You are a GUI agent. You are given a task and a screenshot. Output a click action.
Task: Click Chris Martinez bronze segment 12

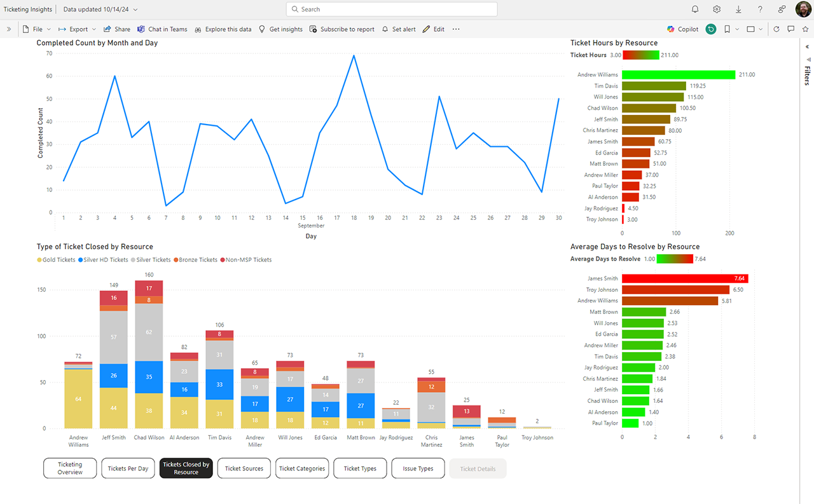(x=431, y=386)
